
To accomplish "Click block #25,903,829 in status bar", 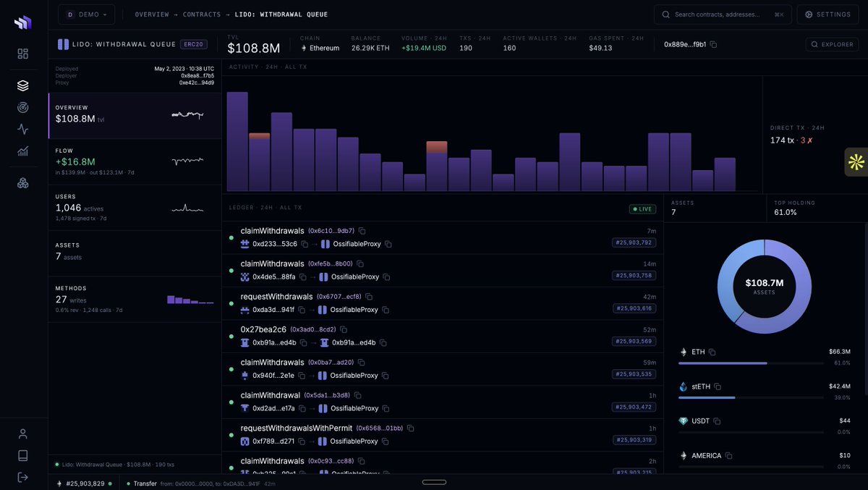I will [85, 483].
